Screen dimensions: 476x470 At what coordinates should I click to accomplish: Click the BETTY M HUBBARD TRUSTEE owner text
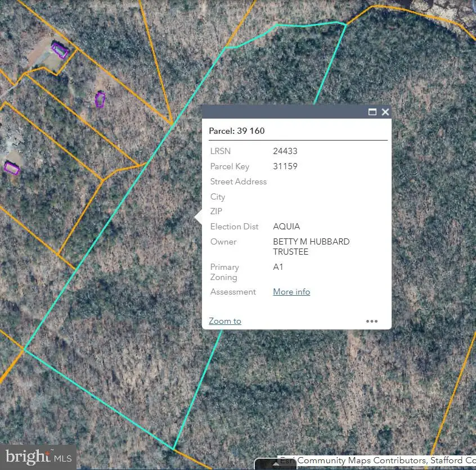311,246
